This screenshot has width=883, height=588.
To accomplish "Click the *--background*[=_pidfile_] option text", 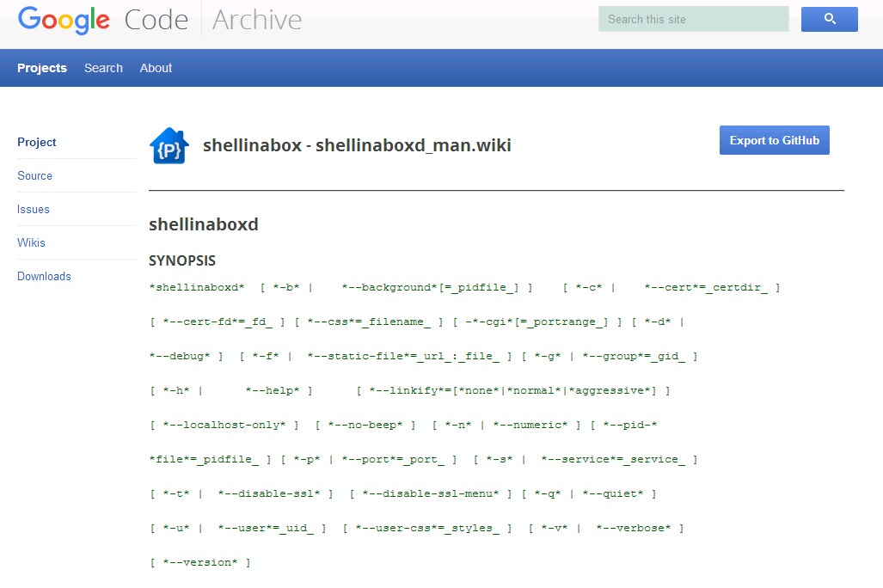I will [430, 287].
